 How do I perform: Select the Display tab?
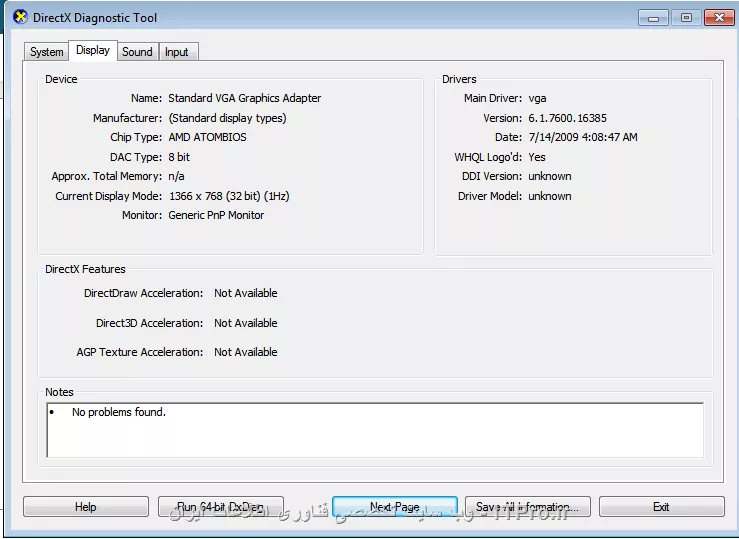pyautogui.click(x=93, y=50)
